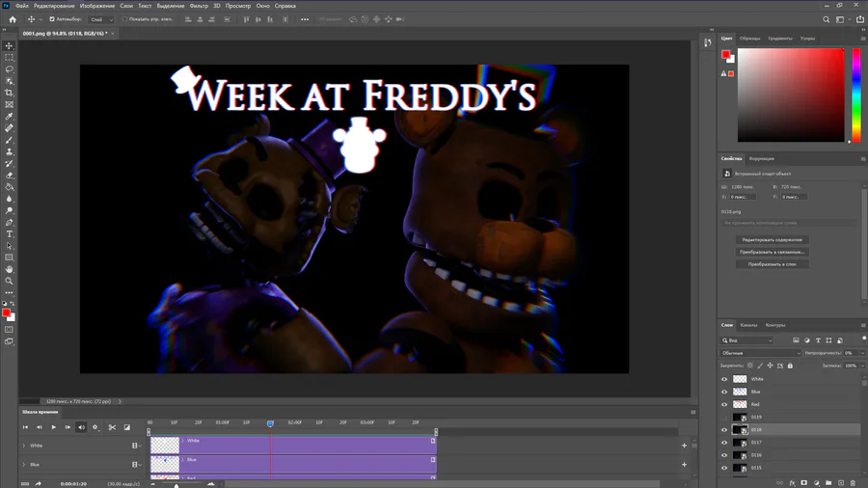Add layer style with the fx icon

pos(792,483)
